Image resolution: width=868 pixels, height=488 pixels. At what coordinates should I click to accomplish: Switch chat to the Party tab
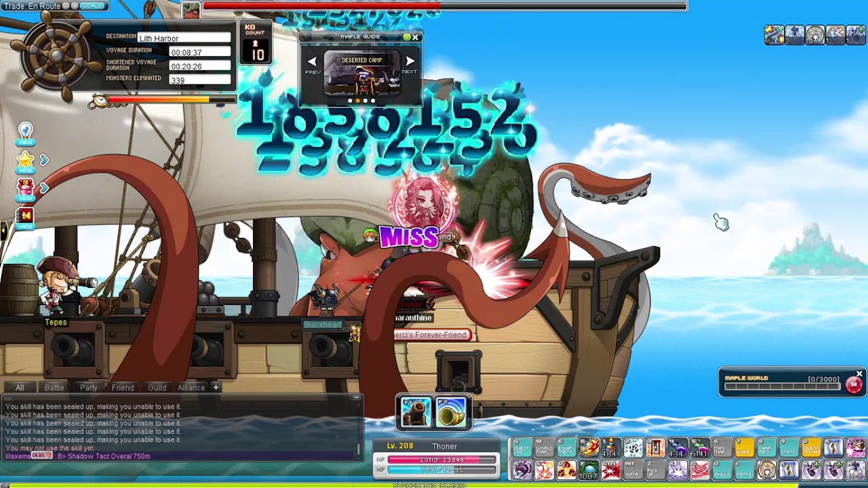coord(89,388)
